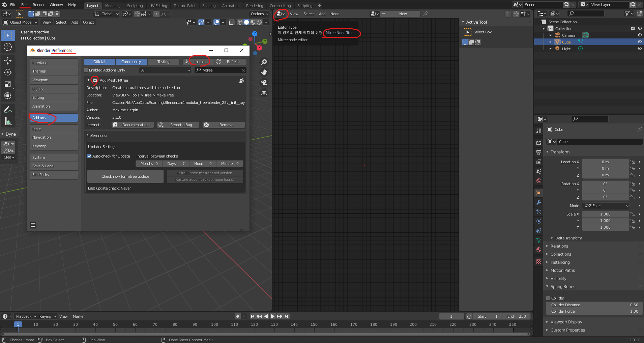Expand the Delta Transform panel

[568, 238]
